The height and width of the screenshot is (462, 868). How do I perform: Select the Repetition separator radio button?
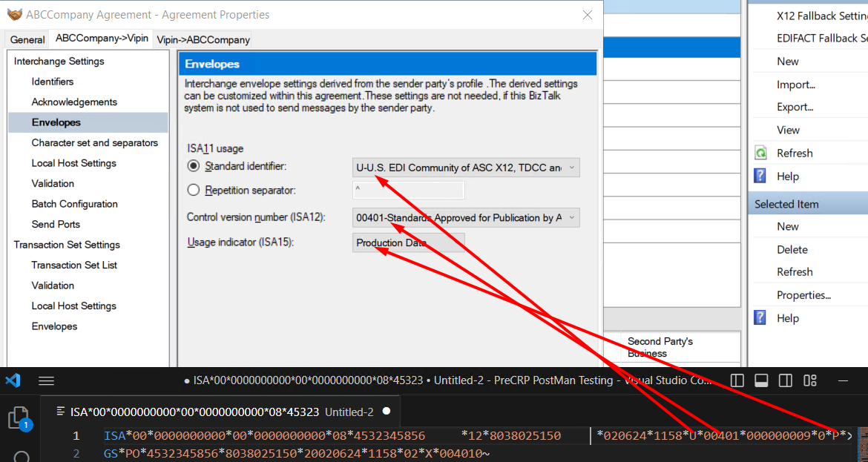coord(193,190)
